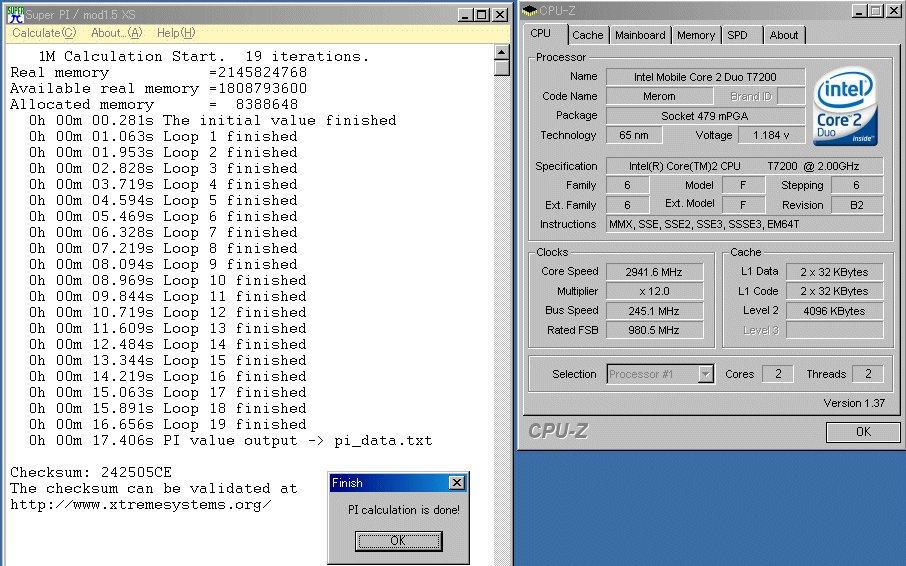The image size is (906, 566).
Task: Click the 1M Calculation Start line
Action: tap(203, 57)
